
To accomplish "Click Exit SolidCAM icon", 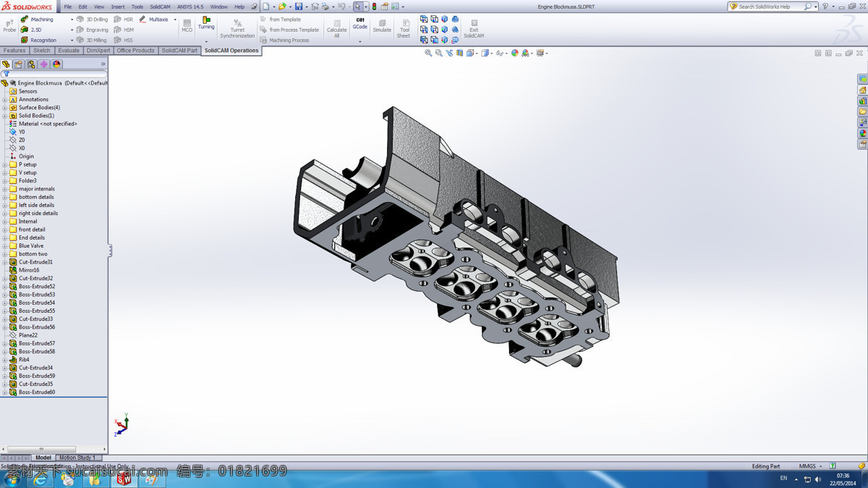I will click(474, 29).
